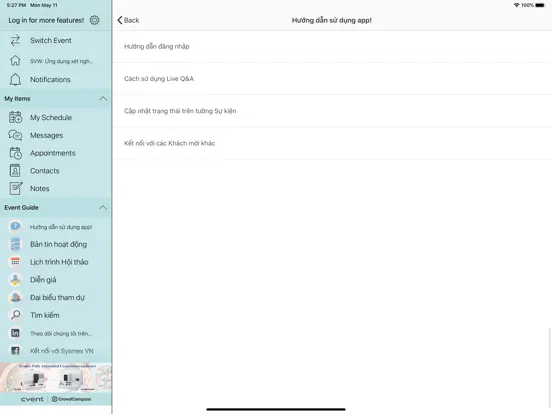
Task: Go Back to previous screen
Action: pos(128,20)
